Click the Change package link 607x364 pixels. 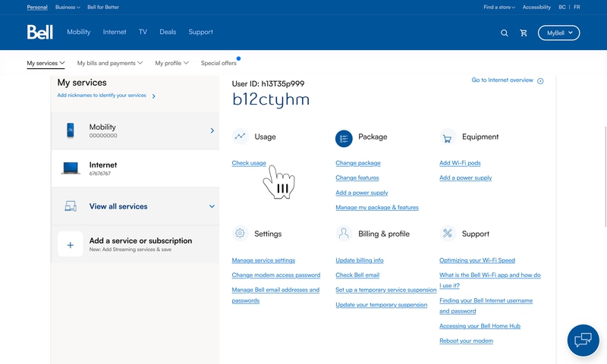[358, 163]
